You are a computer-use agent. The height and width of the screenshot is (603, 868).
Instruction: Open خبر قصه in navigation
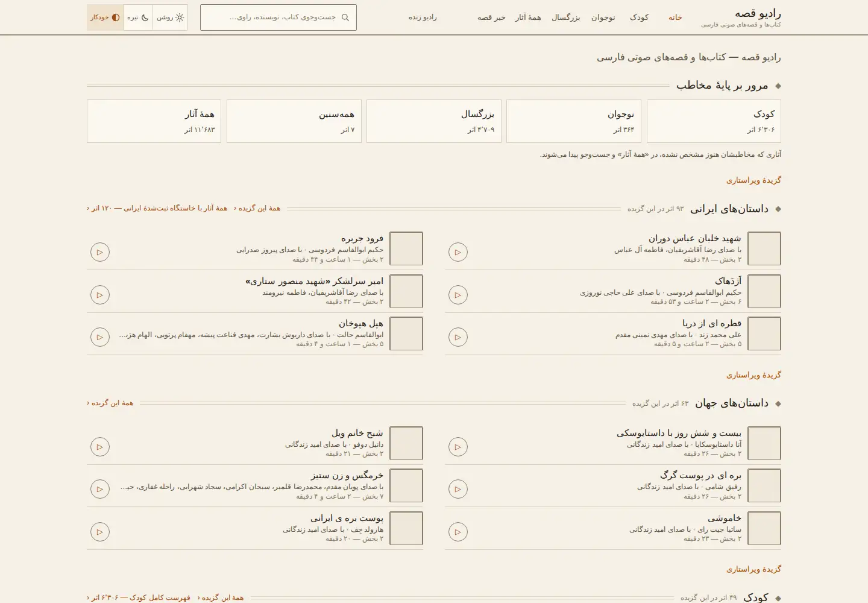[x=491, y=17]
